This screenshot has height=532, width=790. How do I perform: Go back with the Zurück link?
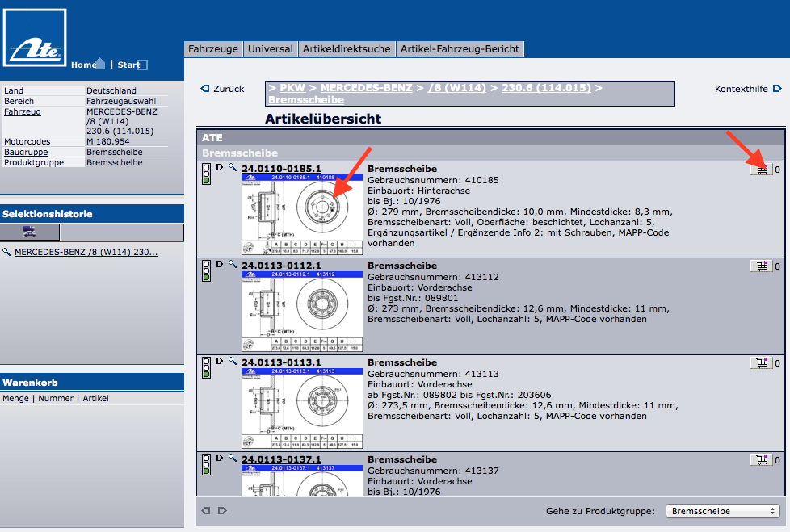[x=222, y=89]
